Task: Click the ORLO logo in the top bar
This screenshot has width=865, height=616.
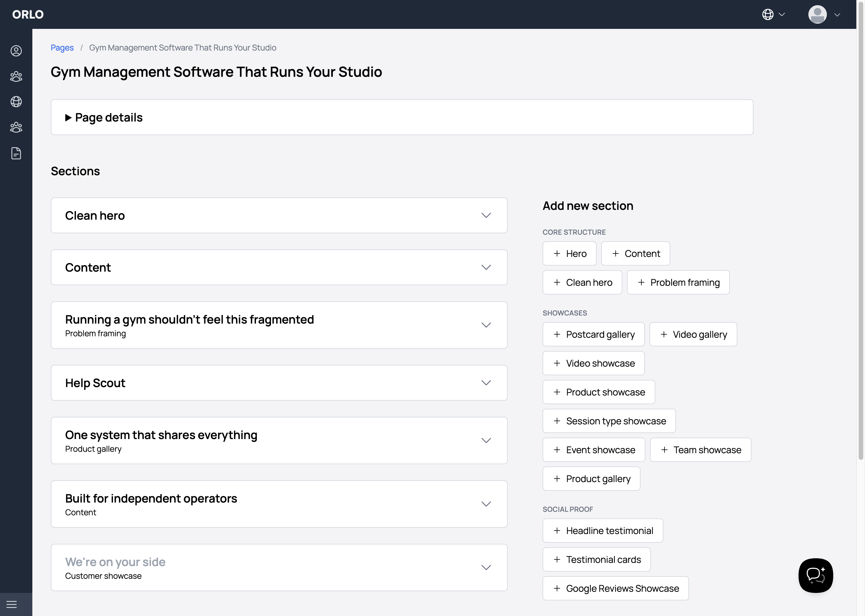Action: coord(28,14)
